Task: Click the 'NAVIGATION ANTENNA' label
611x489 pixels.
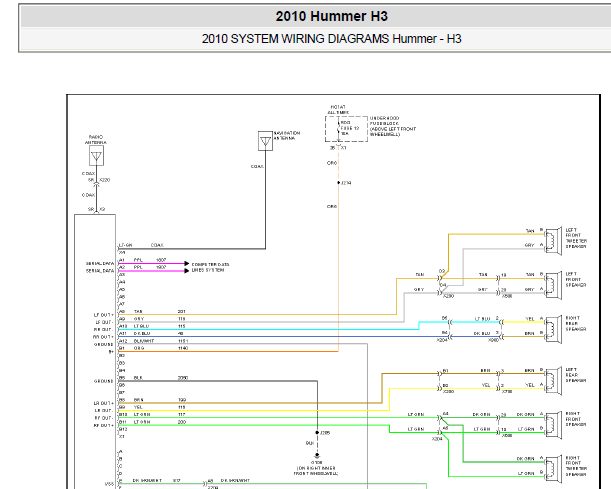Action: click(x=287, y=136)
